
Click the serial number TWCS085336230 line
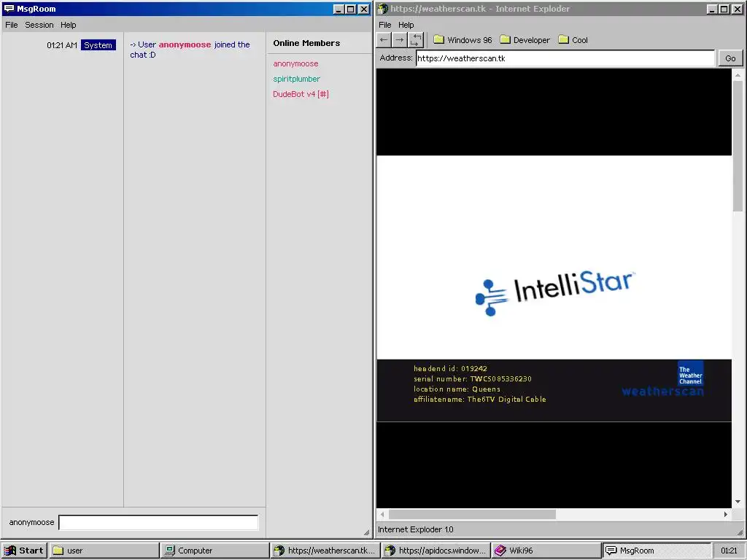coord(472,379)
